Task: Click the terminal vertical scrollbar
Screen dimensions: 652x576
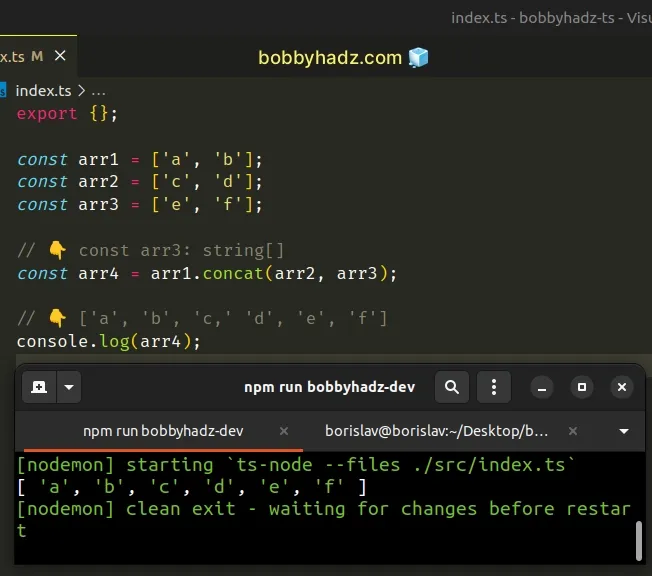Action: point(639,541)
